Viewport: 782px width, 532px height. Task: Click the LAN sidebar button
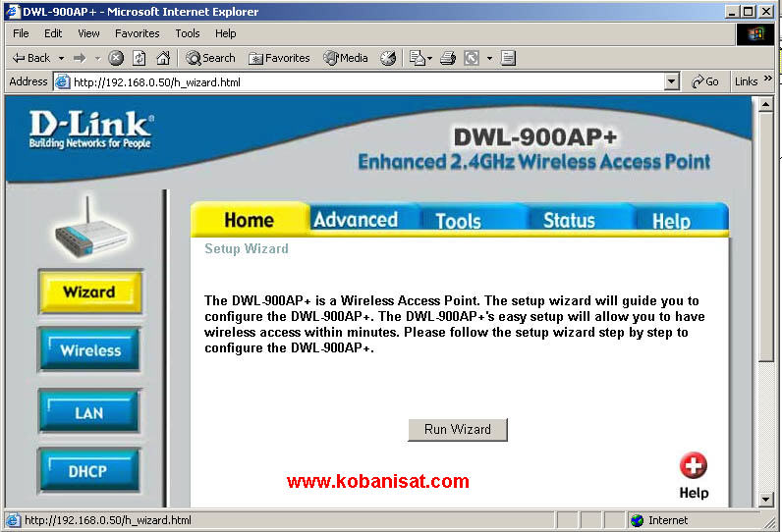pyautogui.click(x=89, y=412)
